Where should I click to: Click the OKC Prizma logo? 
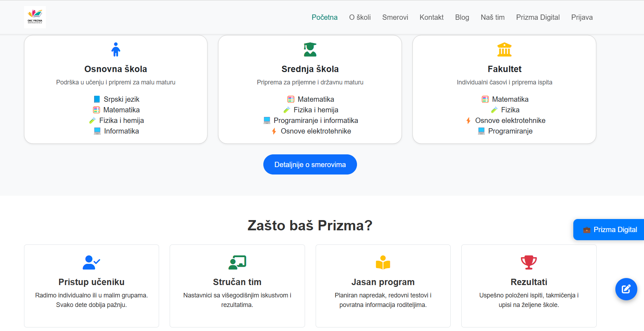[35, 17]
